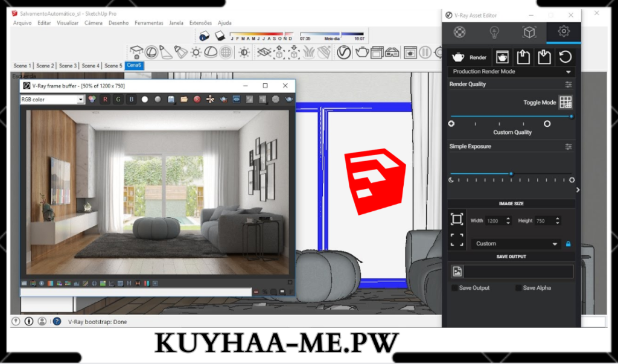Click the save output file browse icon

(457, 271)
